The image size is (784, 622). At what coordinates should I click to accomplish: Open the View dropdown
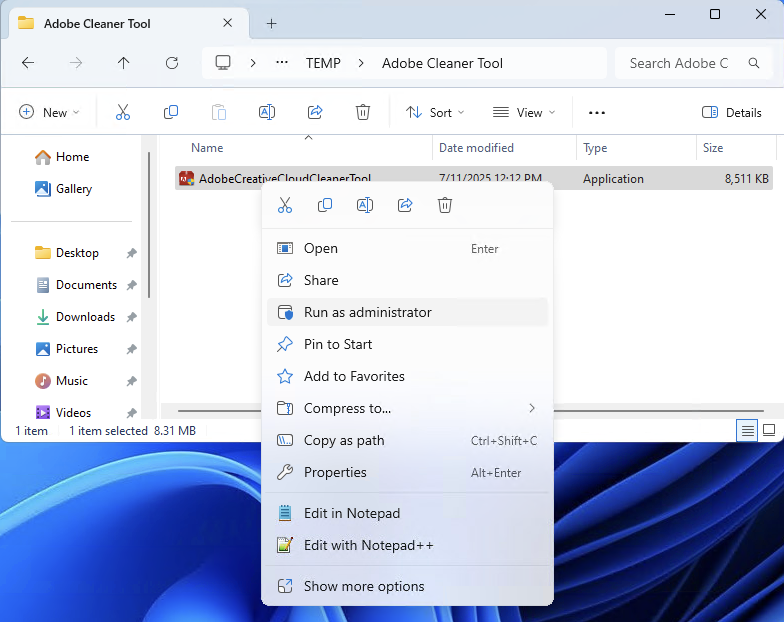524,113
